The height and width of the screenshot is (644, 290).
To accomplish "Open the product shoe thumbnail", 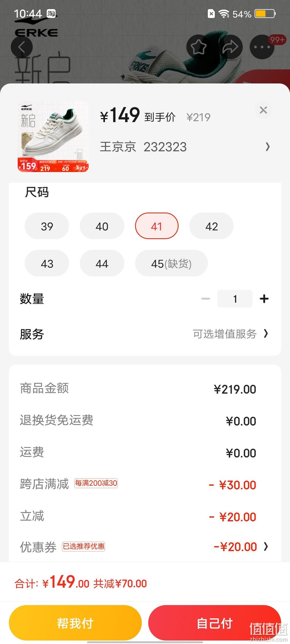I will pyautogui.click(x=53, y=137).
